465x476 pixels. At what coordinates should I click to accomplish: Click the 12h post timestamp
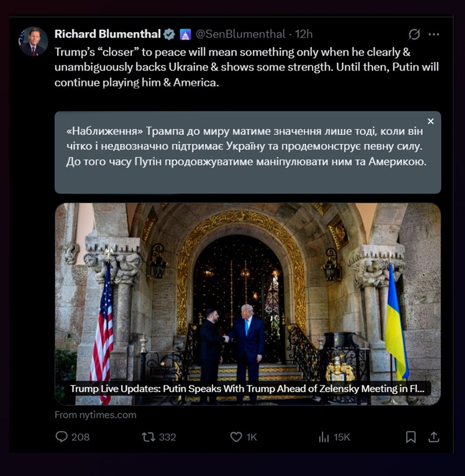(x=304, y=34)
